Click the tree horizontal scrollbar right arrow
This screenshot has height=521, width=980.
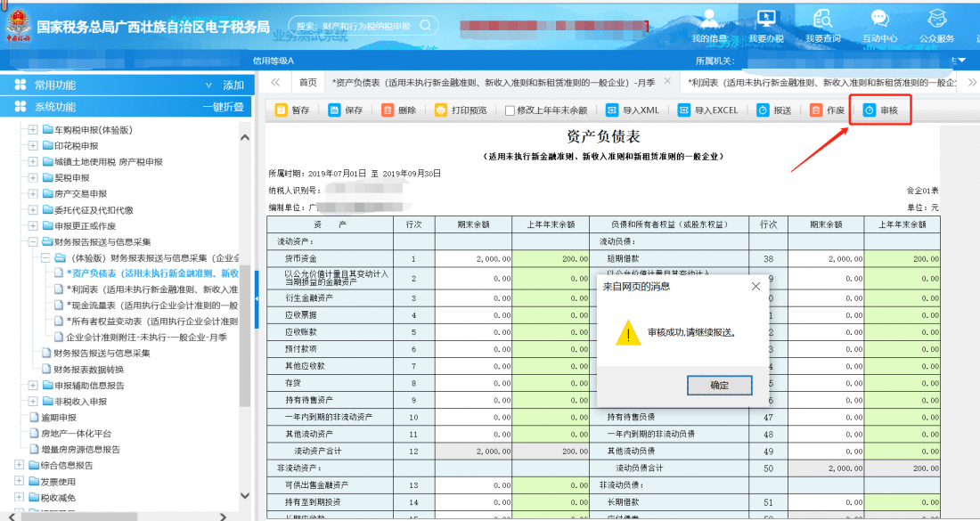(223, 516)
